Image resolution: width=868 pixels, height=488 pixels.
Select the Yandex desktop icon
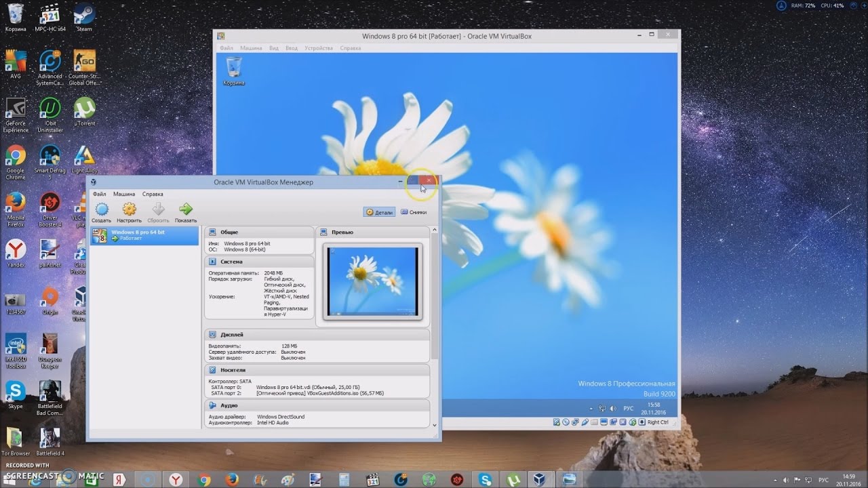[x=16, y=254]
